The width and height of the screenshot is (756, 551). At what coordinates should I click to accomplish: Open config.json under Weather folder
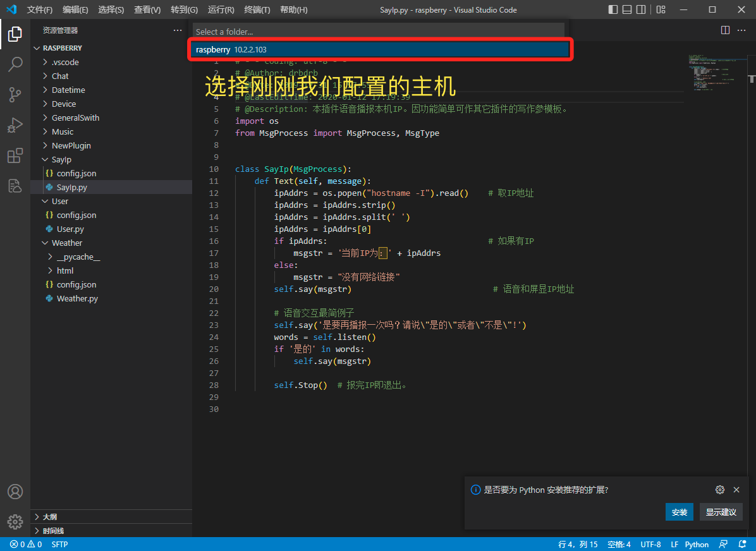point(111,285)
